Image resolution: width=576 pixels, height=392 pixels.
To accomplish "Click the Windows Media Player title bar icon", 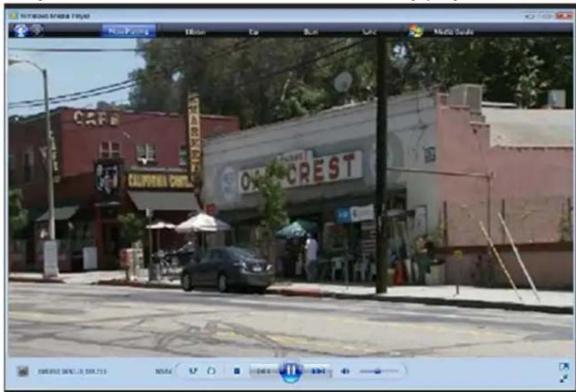I will coord(14,15).
